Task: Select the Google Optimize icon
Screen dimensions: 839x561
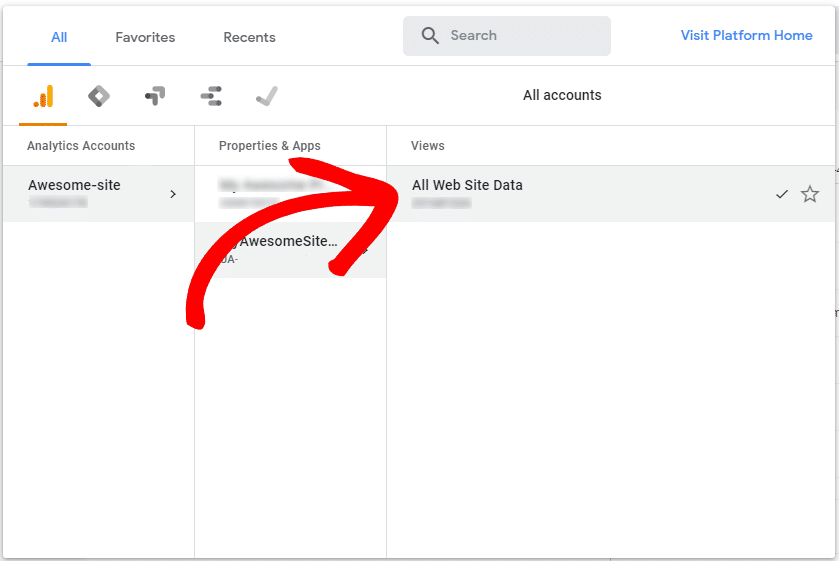Action: [155, 96]
